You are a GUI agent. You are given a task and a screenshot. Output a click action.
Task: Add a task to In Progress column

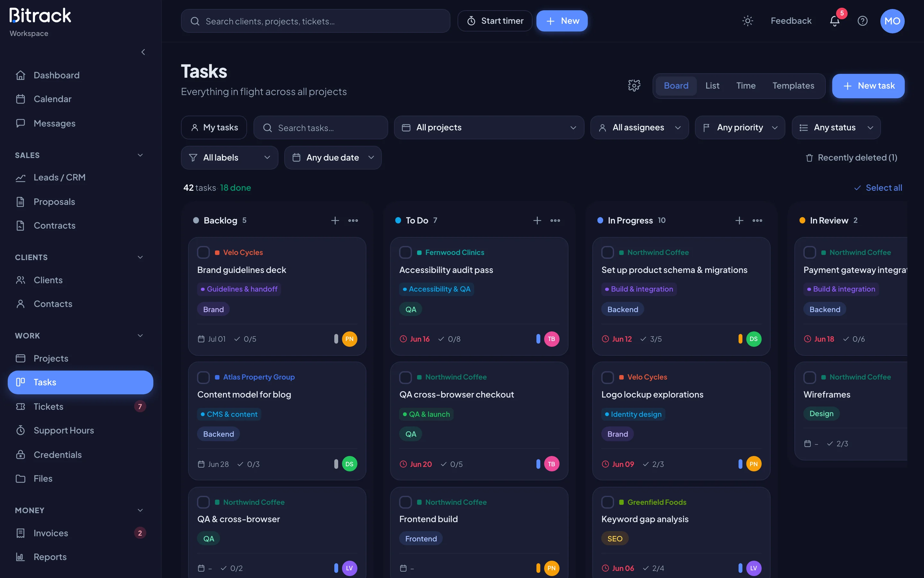point(739,220)
